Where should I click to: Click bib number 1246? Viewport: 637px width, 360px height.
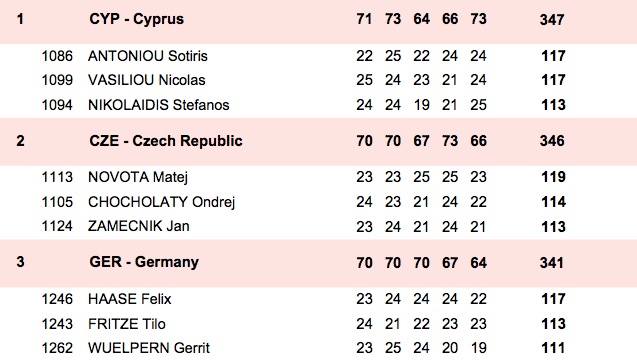coord(57,299)
